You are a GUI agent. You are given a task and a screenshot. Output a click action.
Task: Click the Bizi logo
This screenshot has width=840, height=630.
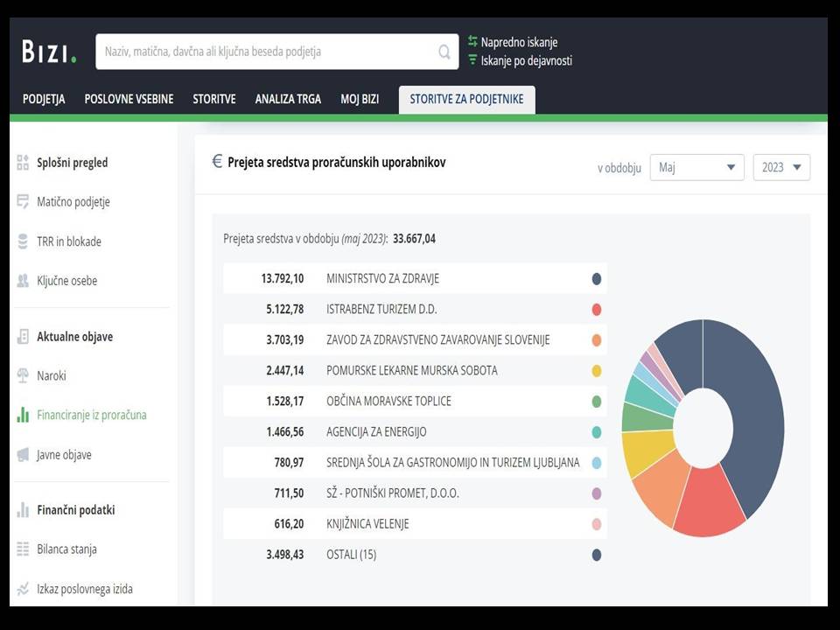(x=49, y=52)
